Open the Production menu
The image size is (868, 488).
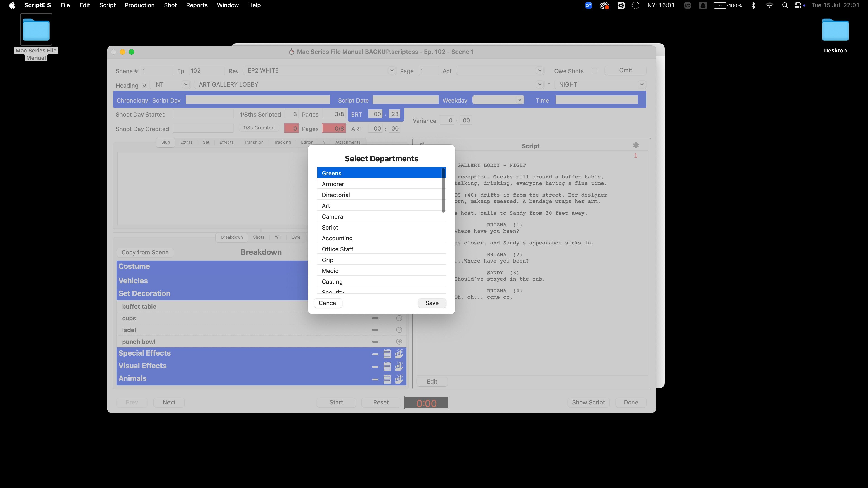(139, 5)
